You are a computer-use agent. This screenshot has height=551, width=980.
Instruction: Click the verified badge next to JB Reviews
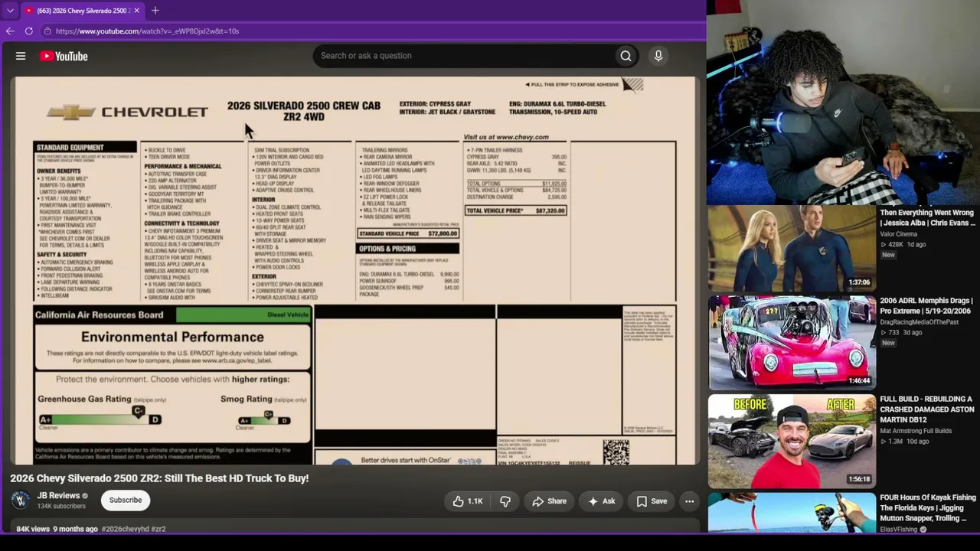coord(85,496)
